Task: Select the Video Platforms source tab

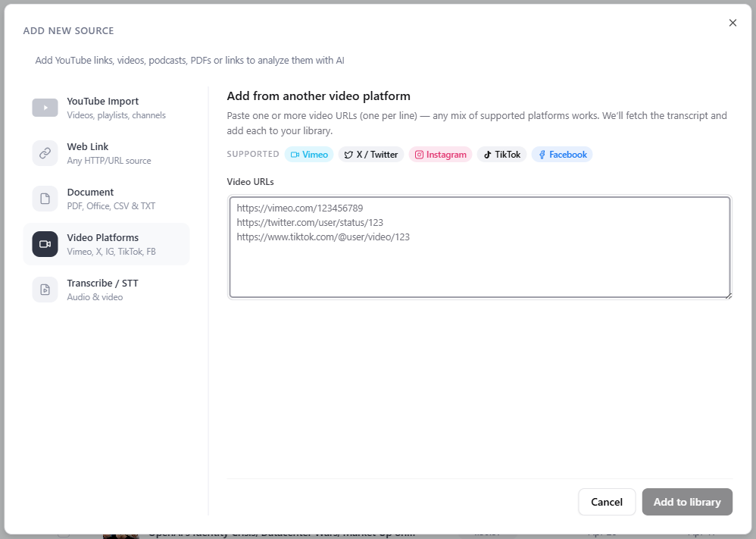Action: [107, 243]
